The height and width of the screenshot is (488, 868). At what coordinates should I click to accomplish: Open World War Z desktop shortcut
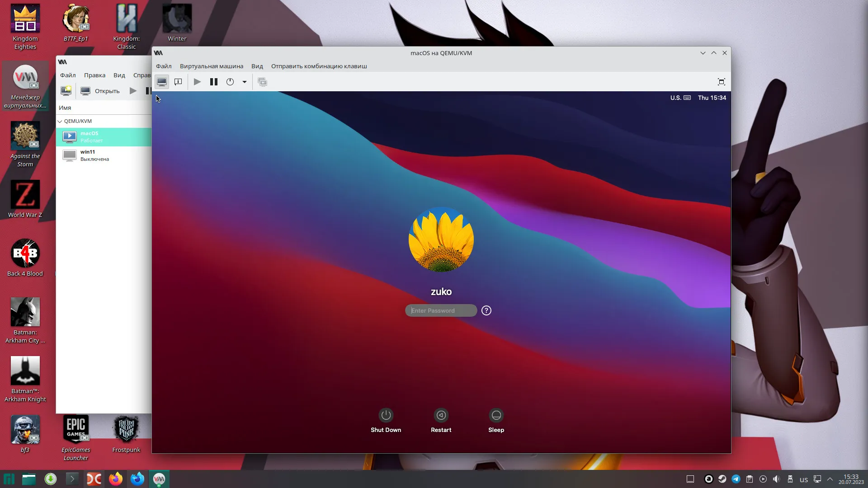coord(25,199)
